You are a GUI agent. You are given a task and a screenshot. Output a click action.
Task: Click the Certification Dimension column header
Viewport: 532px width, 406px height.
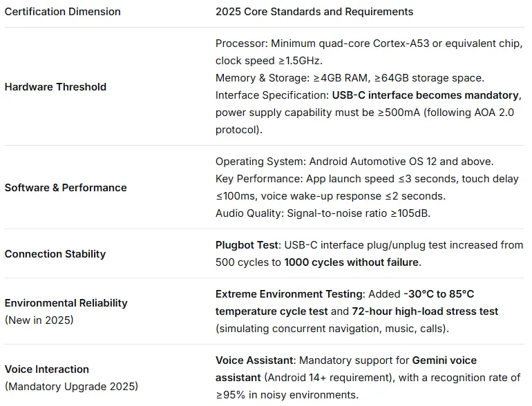click(62, 12)
